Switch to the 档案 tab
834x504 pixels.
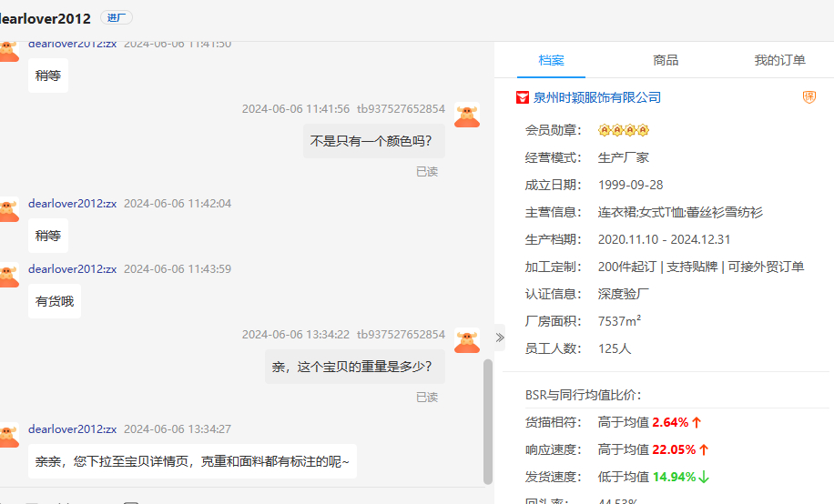pos(551,61)
